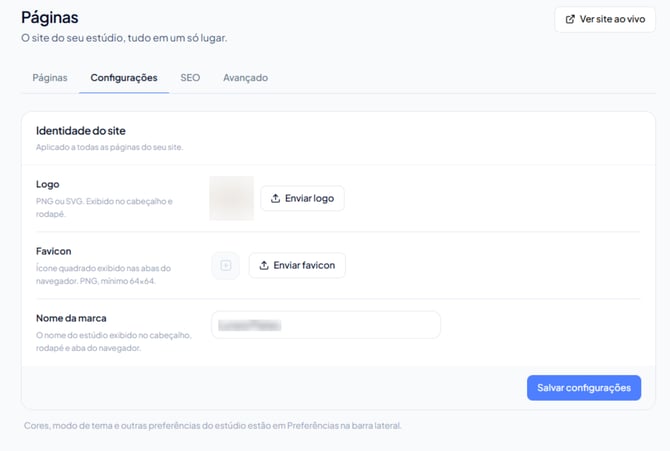
Task: Go to the Avançado tab
Action: click(245, 78)
